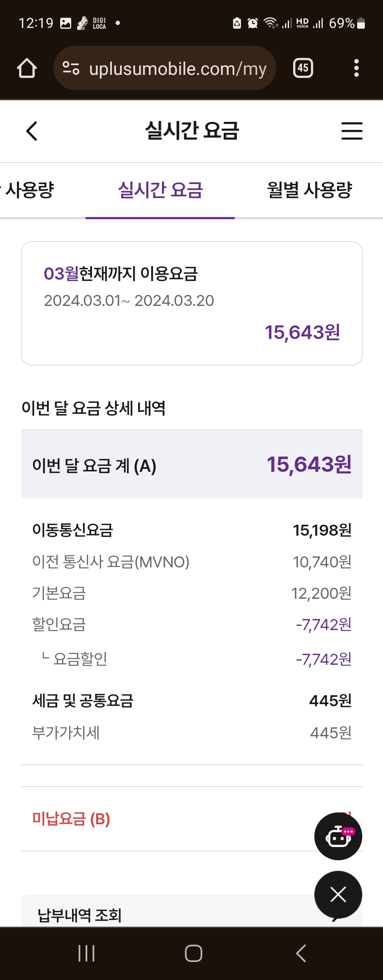Open the site settings icon in address bar
This screenshot has width=383, height=980.
(71, 68)
